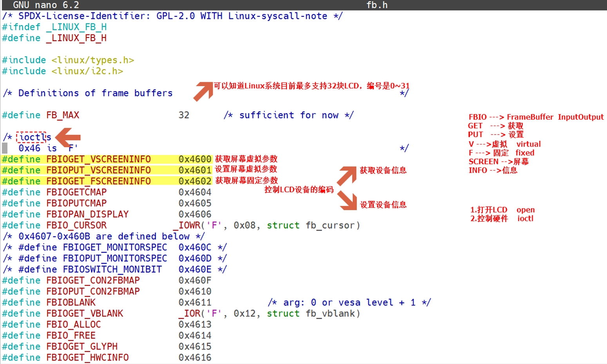Click the 0x46 is 'F' comment line
607x364 pixels.
click(x=48, y=148)
